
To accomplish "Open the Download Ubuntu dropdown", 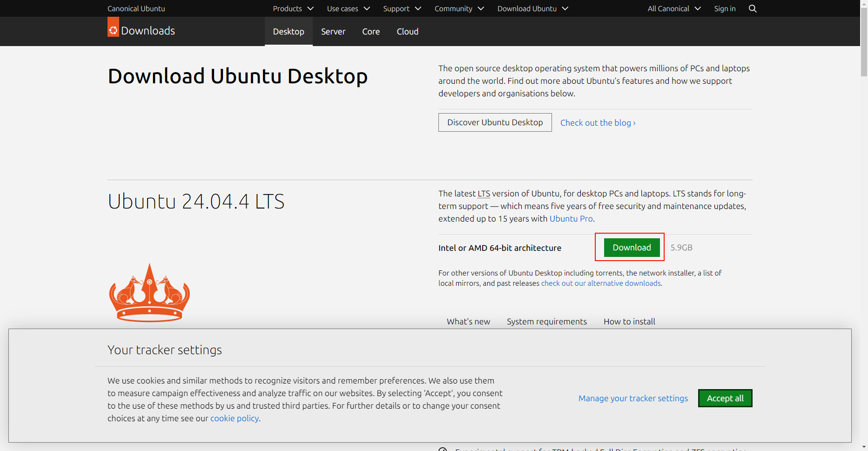I will point(533,8).
